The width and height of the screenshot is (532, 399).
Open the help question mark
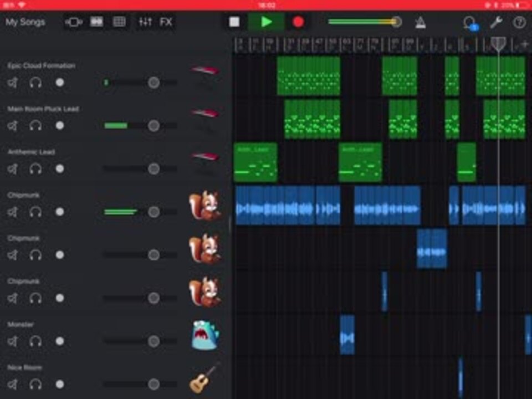tap(519, 22)
